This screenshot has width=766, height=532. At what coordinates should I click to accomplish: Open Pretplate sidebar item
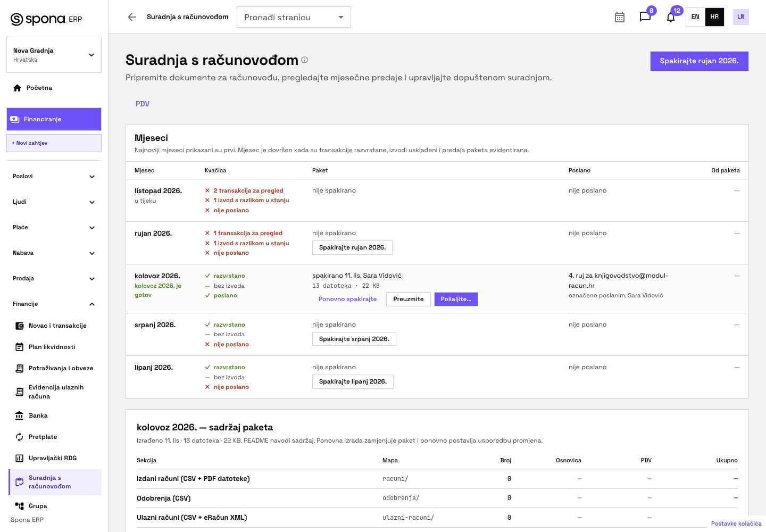tap(55, 437)
